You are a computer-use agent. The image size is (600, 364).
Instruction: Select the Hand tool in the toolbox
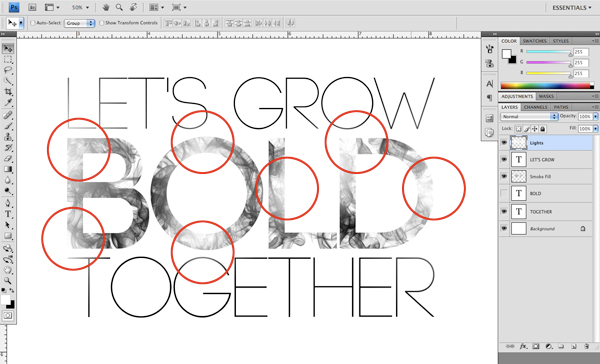click(8, 270)
